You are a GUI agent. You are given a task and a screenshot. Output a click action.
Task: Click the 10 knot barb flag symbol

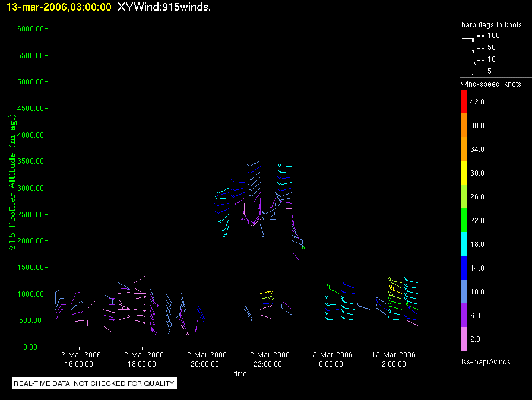click(x=469, y=63)
